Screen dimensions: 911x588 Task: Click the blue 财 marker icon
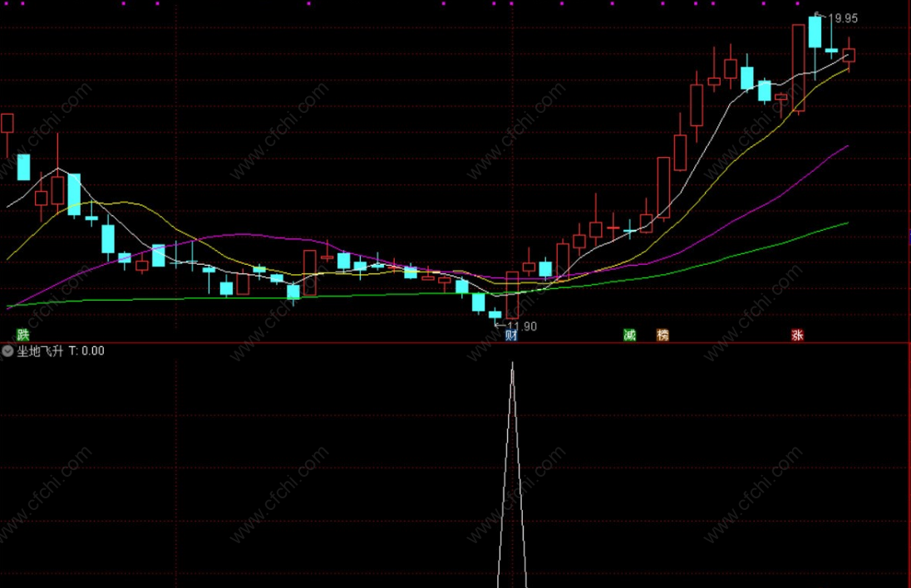click(x=510, y=335)
